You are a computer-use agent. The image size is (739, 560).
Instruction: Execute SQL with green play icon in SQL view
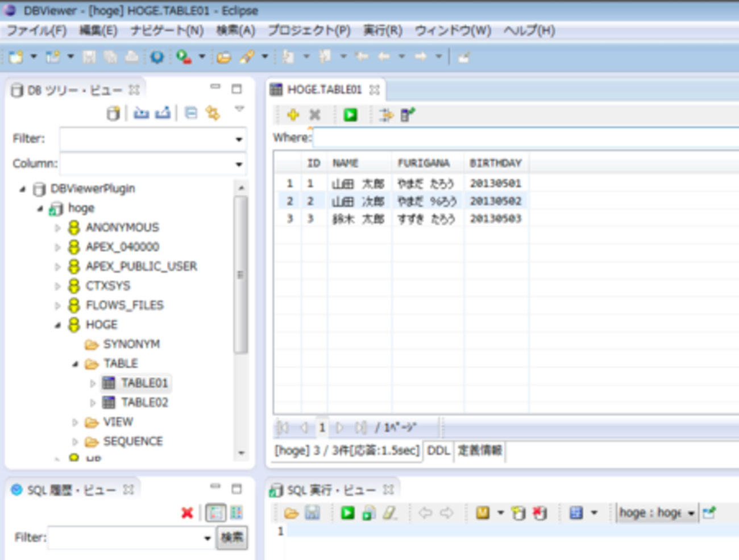(x=347, y=513)
